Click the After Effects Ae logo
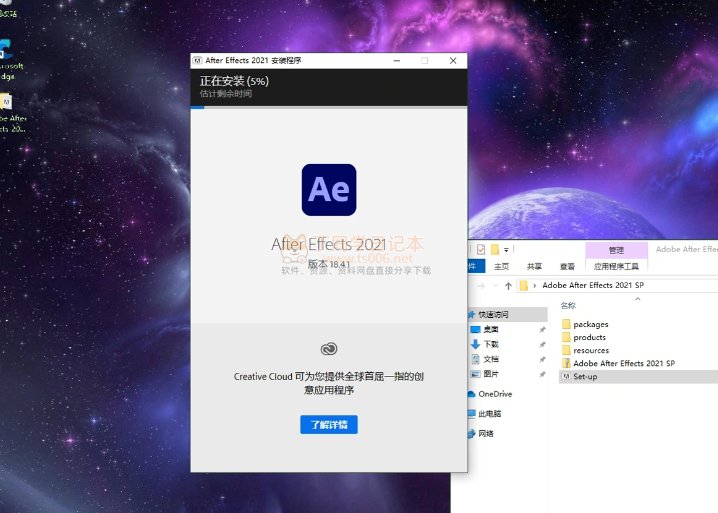718x513 pixels. (329, 189)
